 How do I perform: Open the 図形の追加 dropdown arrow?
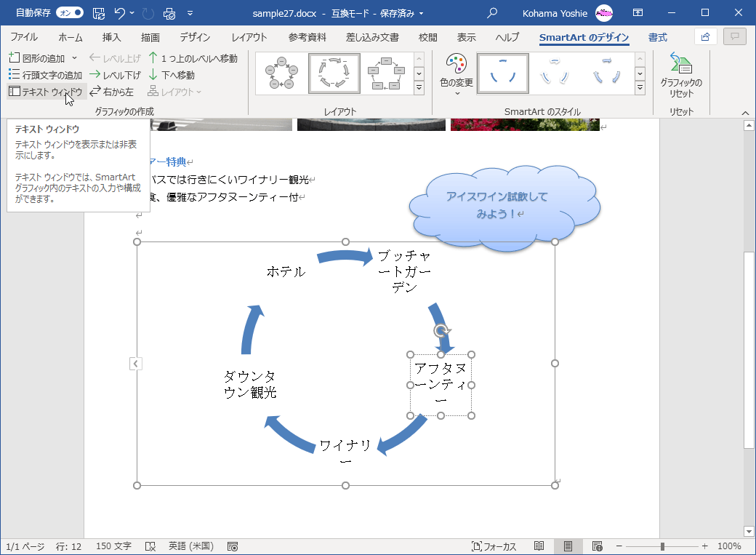73,56
